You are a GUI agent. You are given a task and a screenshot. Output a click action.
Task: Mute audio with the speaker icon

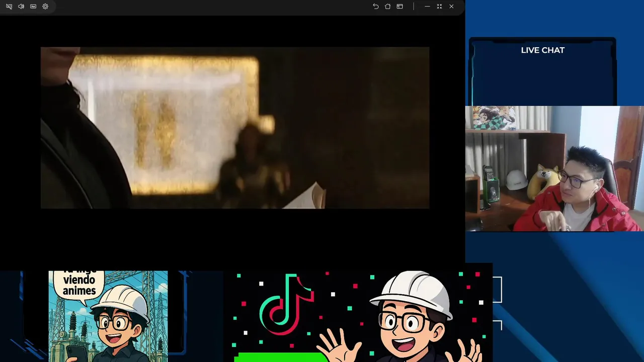(x=21, y=7)
